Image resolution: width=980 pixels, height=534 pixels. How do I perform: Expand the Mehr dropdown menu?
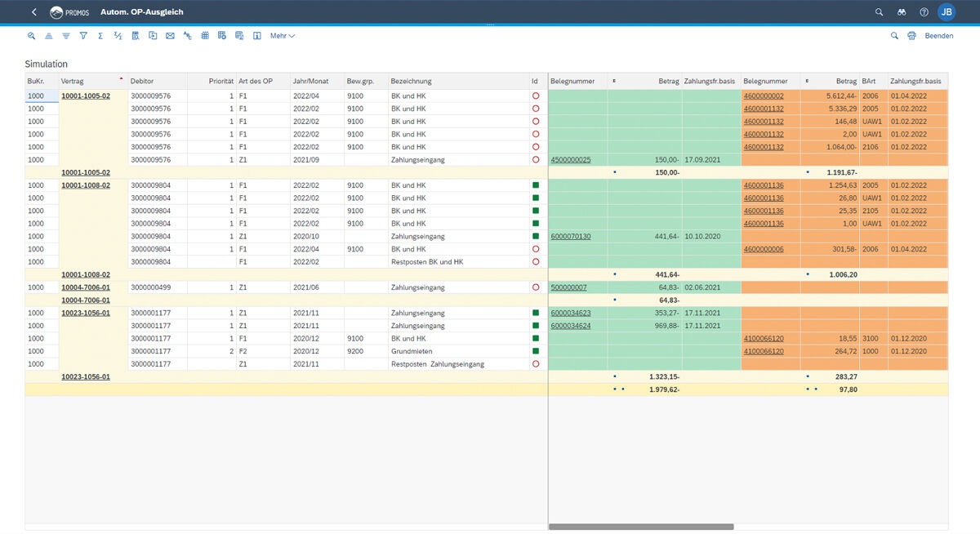point(282,36)
